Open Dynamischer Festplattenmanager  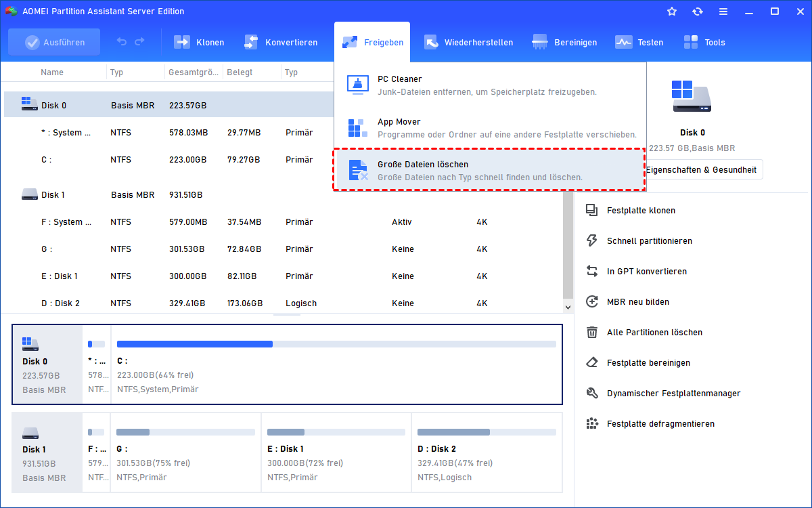662,394
